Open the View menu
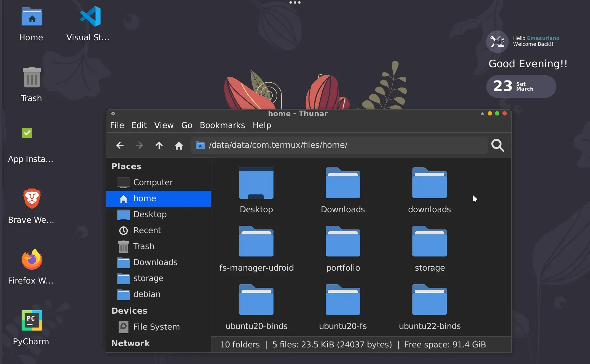The width and height of the screenshot is (590, 364). [x=164, y=125]
